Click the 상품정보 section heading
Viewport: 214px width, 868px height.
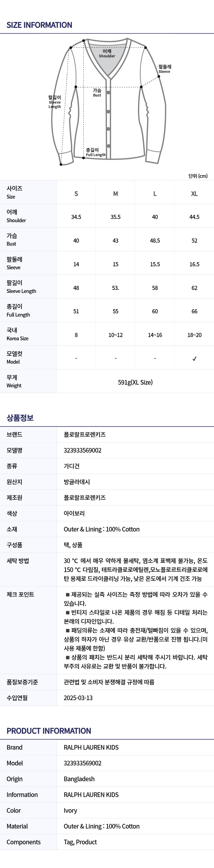point(20,418)
